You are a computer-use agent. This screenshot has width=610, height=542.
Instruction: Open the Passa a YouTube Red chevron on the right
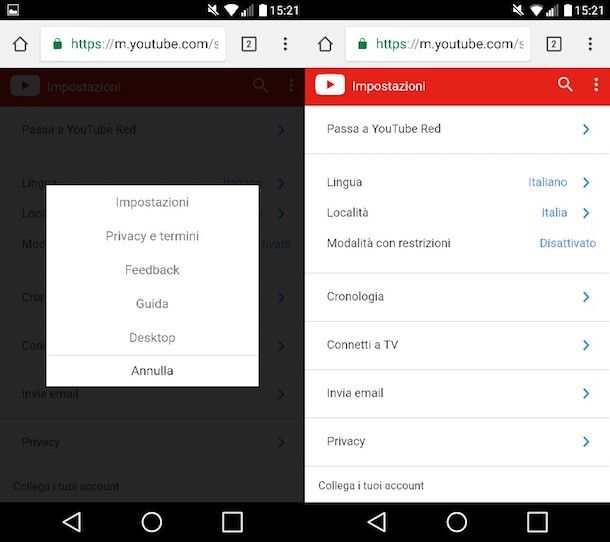click(x=586, y=129)
